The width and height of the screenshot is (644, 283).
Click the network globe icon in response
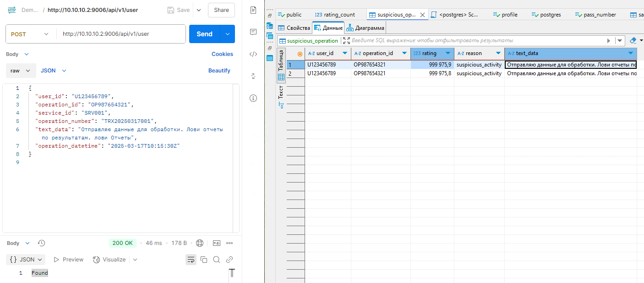pos(199,243)
